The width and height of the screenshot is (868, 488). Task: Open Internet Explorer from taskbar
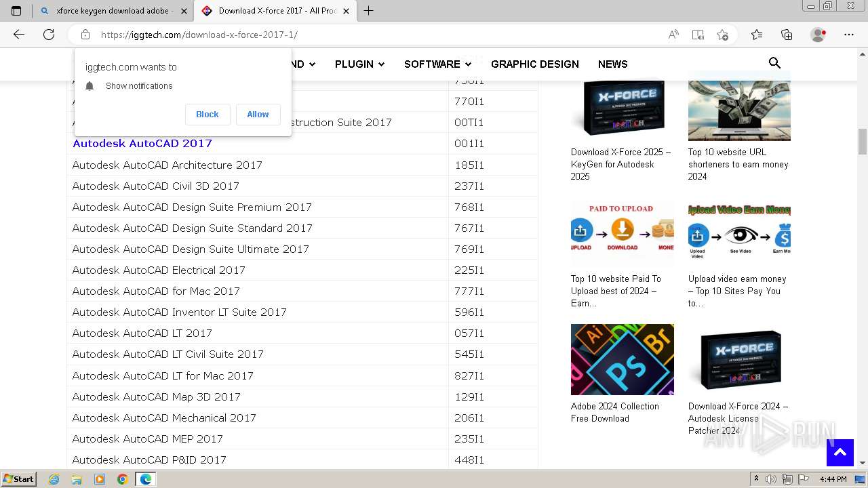pyautogui.click(x=54, y=479)
